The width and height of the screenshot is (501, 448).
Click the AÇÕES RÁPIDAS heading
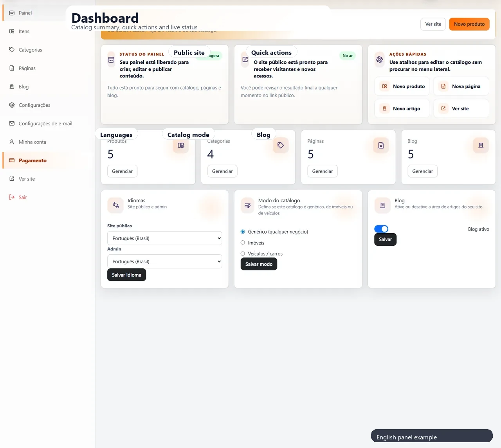point(408,54)
